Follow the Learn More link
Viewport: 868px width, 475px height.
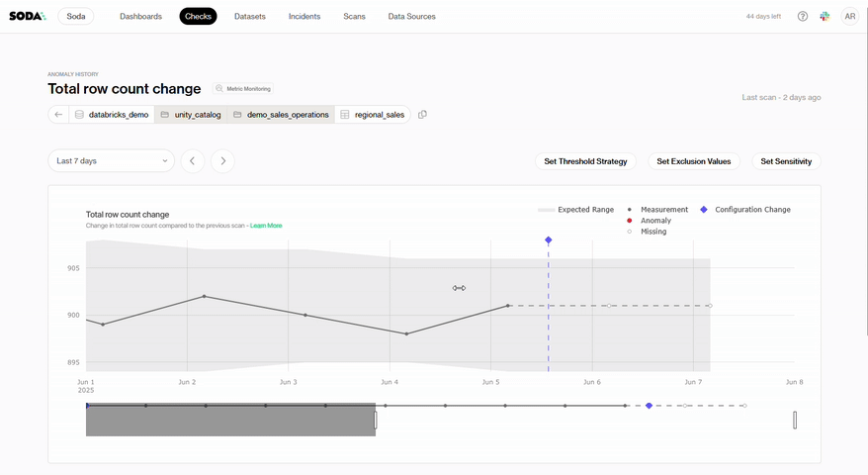pos(266,226)
